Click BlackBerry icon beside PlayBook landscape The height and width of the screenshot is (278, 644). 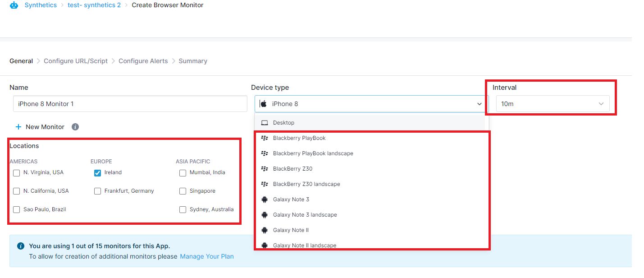click(265, 153)
